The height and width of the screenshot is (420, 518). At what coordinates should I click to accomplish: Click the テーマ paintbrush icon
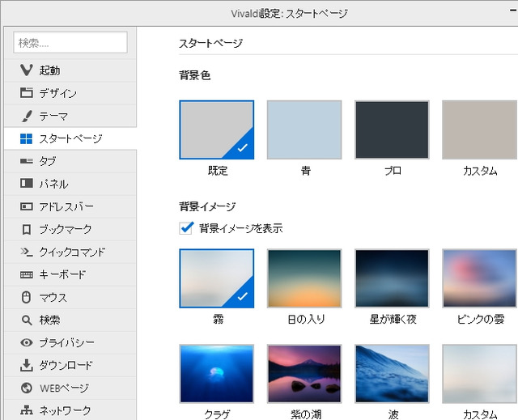tap(27, 116)
